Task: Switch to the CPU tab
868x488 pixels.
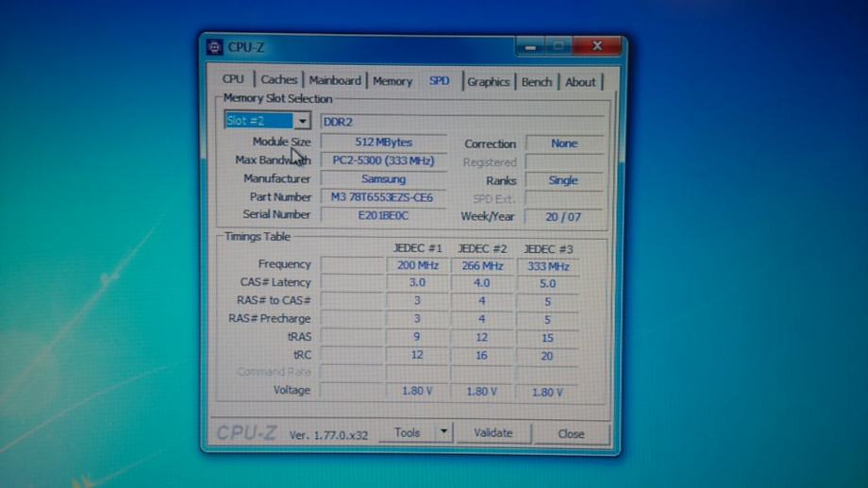Action: (233, 79)
